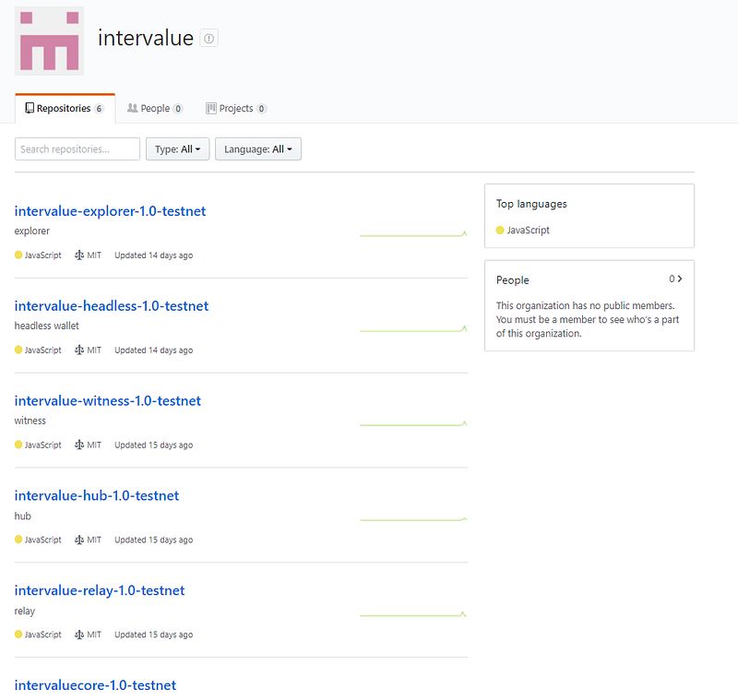Click JavaScript dot in Top languages box
The width and height of the screenshot is (738, 700).
point(500,230)
